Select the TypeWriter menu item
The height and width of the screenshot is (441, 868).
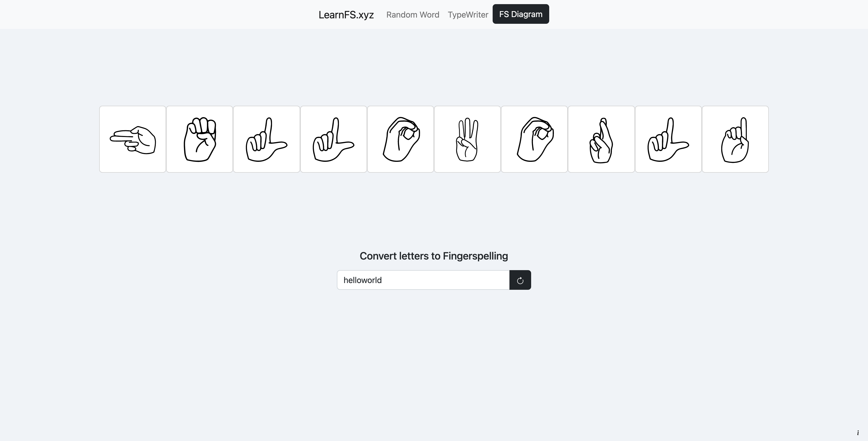pos(468,14)
